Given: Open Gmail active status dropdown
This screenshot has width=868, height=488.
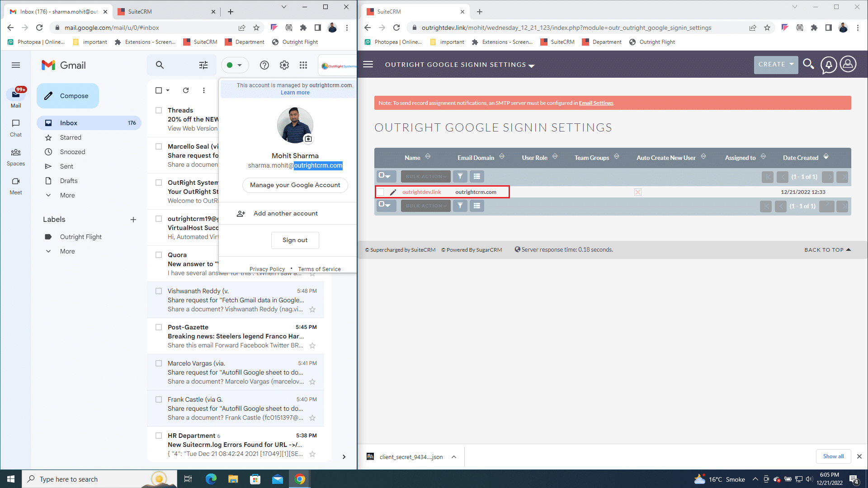Looking at the screenshot, I should tap(235, 65).
